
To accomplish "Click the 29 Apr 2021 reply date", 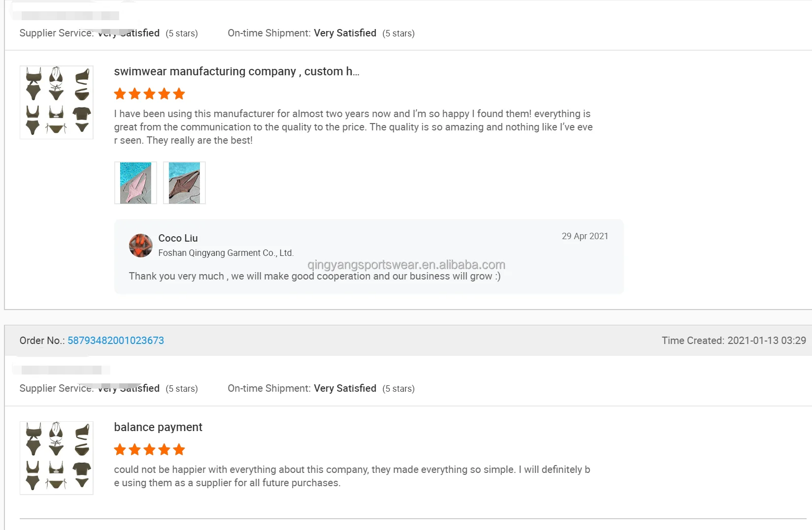I will click(585, 236).
